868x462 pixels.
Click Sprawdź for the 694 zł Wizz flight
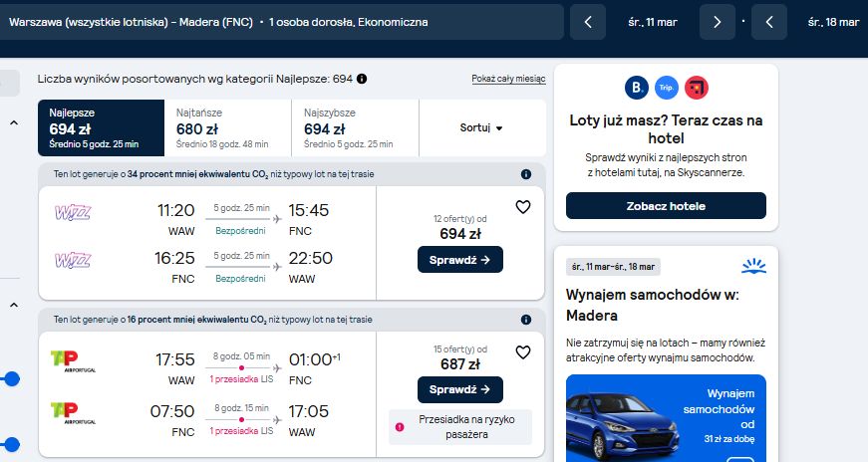tap(460, 260)
